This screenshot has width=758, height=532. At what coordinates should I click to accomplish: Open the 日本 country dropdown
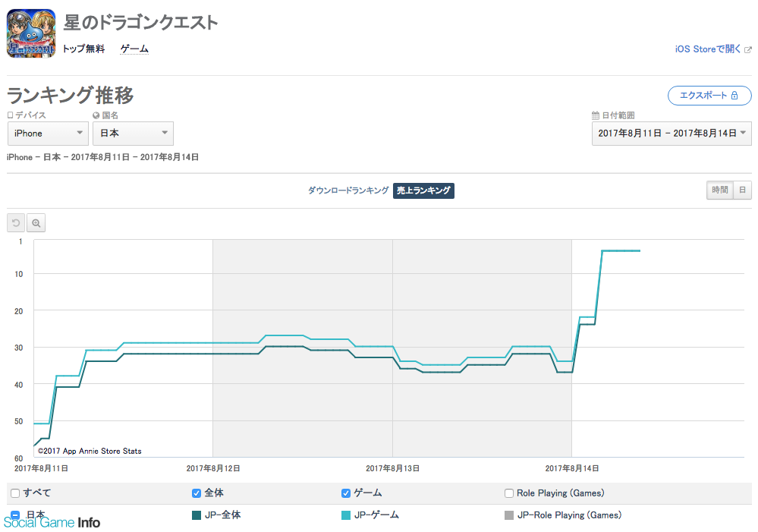pos(133,134)
